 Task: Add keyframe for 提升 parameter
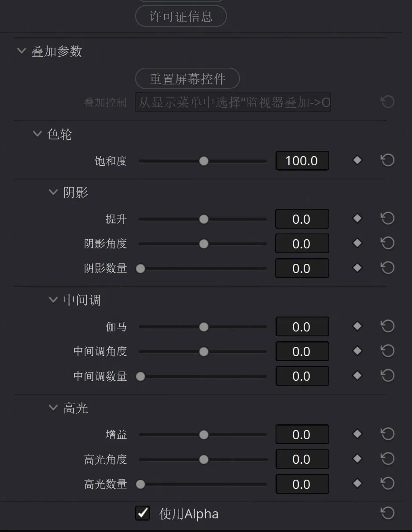357,219
